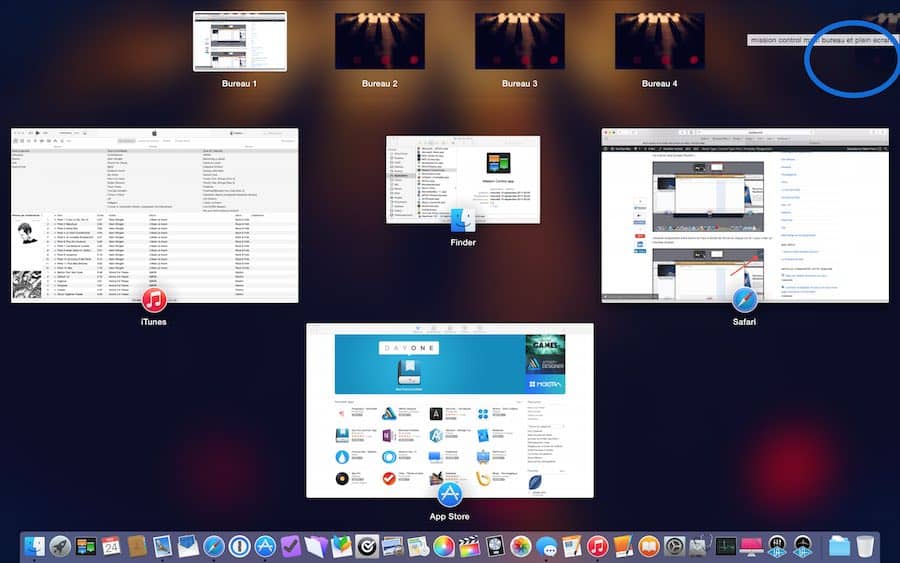Open the black clock-checkmark icon in Dock
Image resolution: width=900 pixels, height=563 pixels.
point(367,546)
